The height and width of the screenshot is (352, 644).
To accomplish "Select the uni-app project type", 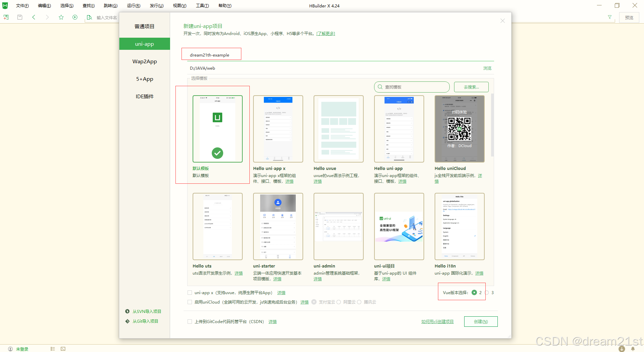I will (x=145, y=44).
